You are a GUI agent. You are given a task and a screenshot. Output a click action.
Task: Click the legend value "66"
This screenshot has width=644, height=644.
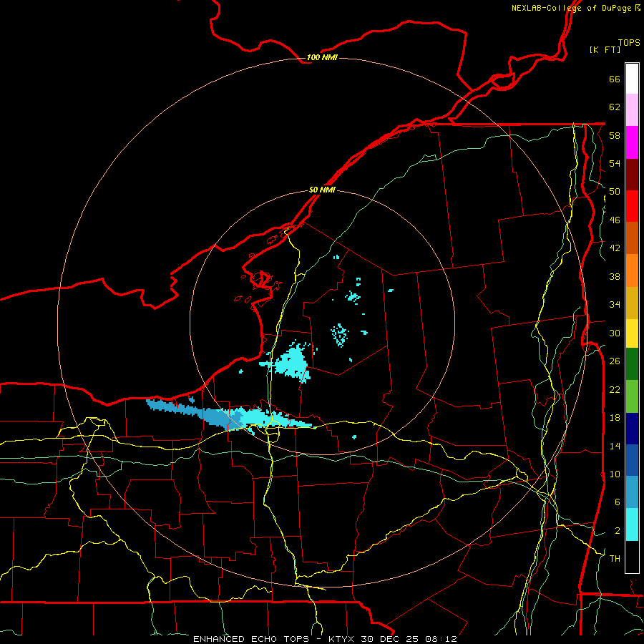click(615, 79)
